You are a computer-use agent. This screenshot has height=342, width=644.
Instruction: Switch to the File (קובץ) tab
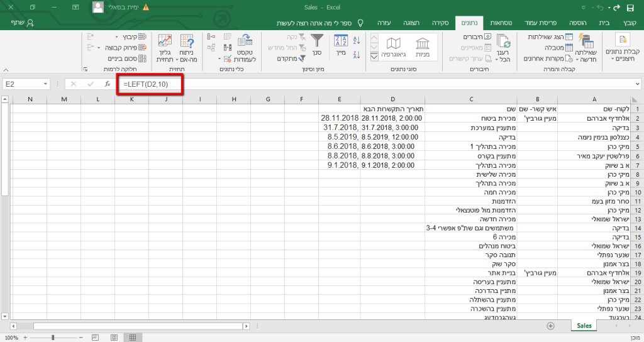(x=630, y=23)
